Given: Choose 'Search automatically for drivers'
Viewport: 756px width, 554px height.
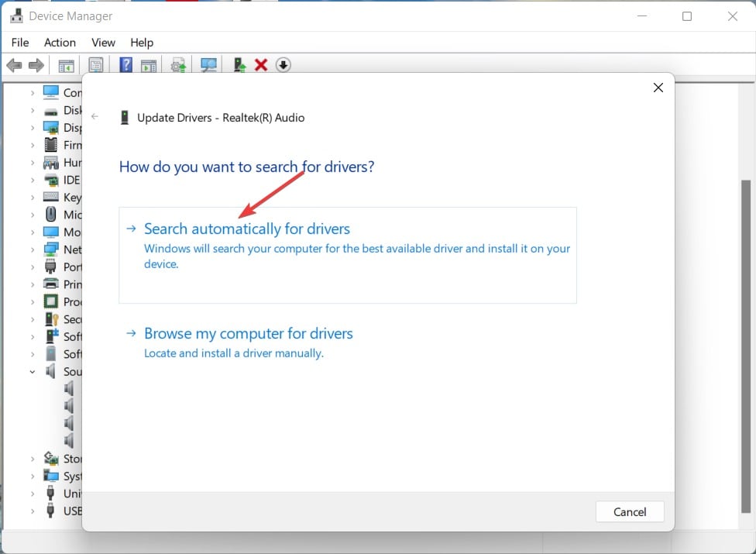Looking at the screenshot, I should point(348,255).
